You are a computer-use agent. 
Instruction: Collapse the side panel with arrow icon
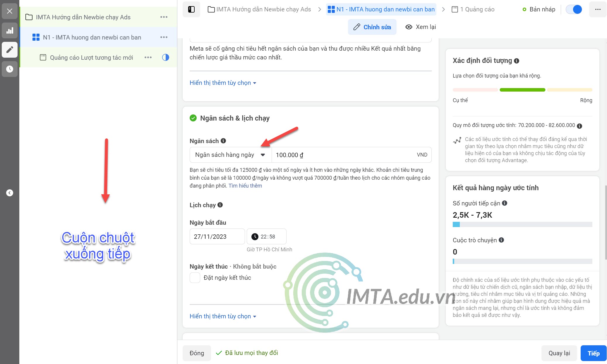click(10, 193)
